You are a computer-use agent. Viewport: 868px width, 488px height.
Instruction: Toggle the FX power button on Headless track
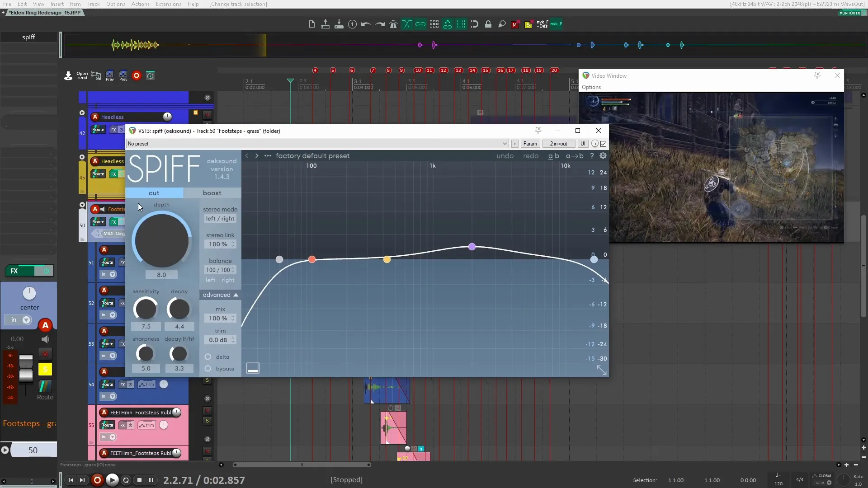[122, 130]
